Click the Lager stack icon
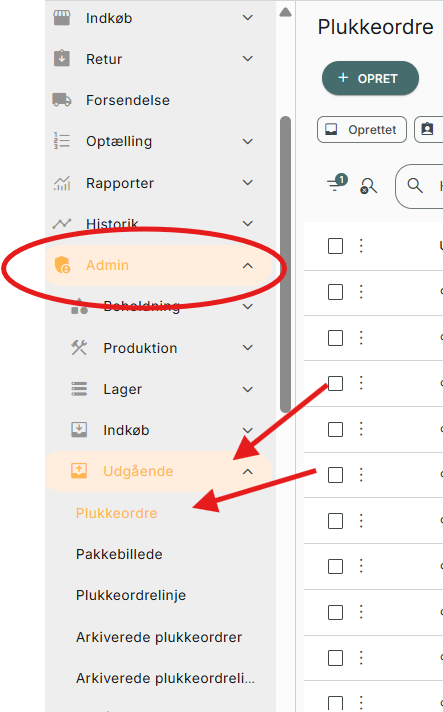 79,389
